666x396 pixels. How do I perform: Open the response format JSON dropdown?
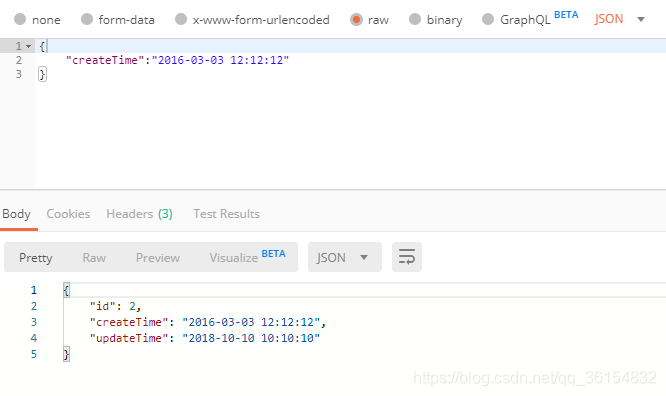tap(344, 257)
